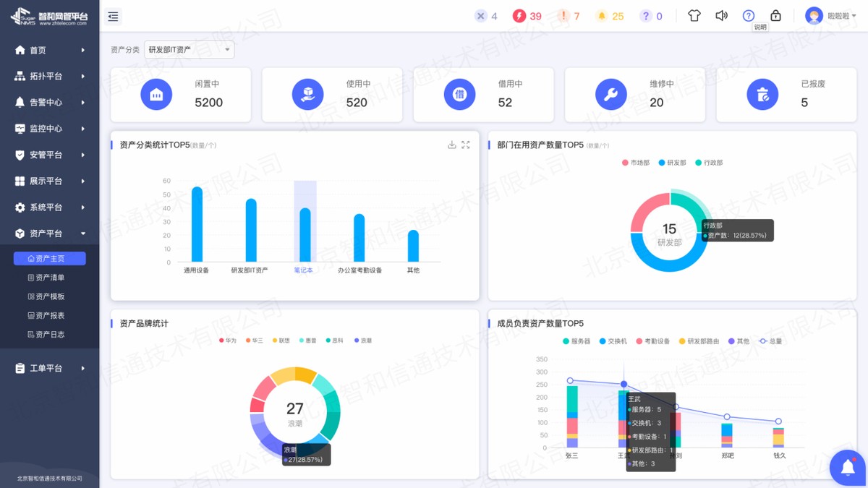868x488 pixels.
Task: Click the 笔记本 category label
Action: point(304,270)
